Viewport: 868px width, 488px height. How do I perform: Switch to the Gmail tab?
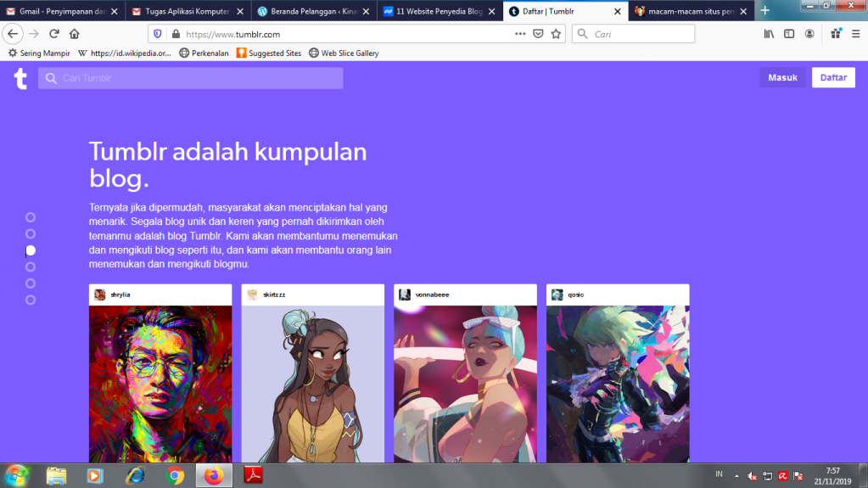click(62, 11)
